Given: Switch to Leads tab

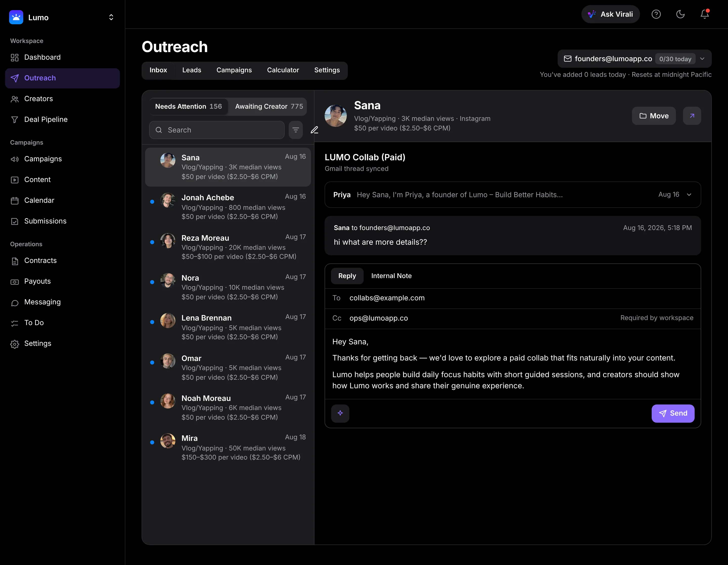Looking at the screenshot, I should point(192,70).
